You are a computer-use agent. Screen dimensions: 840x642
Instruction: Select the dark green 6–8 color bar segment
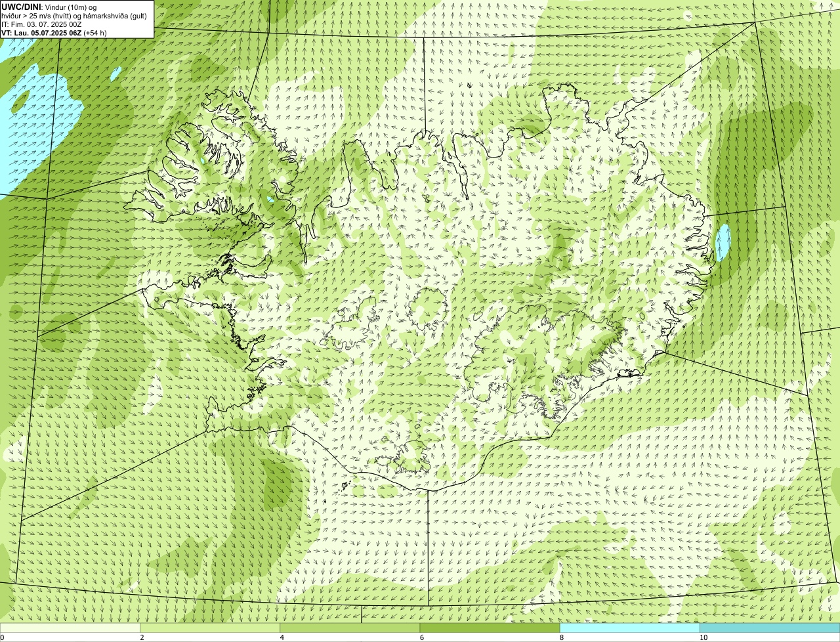pos(490,628)
